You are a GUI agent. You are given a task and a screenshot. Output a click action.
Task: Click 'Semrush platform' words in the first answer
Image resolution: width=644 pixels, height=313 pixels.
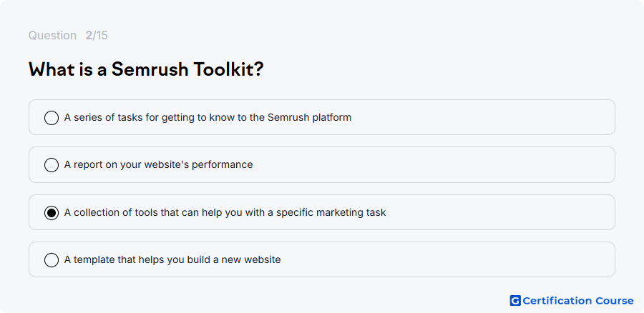(309, 117)
